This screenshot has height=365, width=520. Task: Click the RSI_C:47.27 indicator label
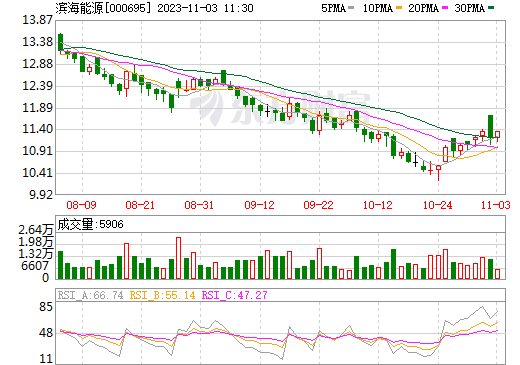pos(235,295)
